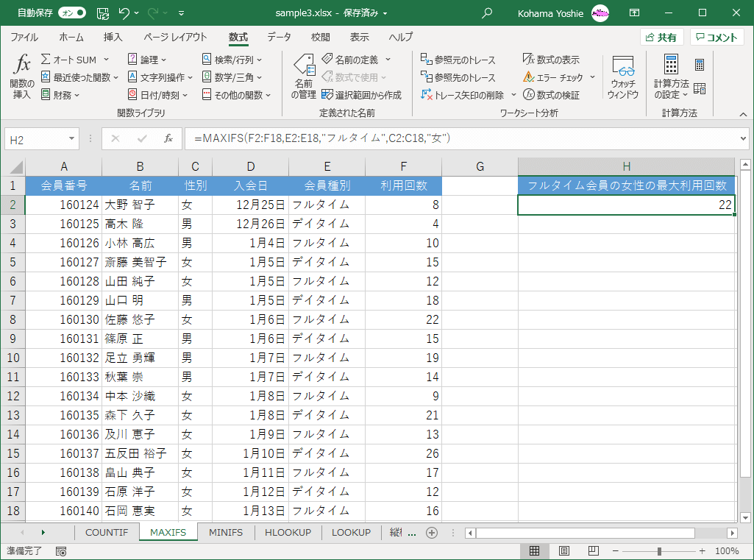The height and width of the screenshot is (560, 754).
Task: Click the Comments (コメント) button
Action: [717, 38]
